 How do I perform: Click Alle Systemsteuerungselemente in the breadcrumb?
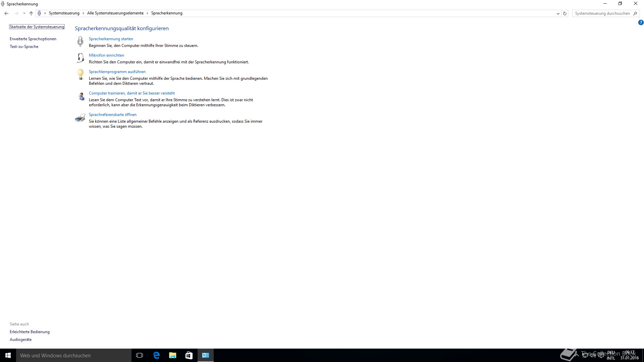[x=115, y=13]
